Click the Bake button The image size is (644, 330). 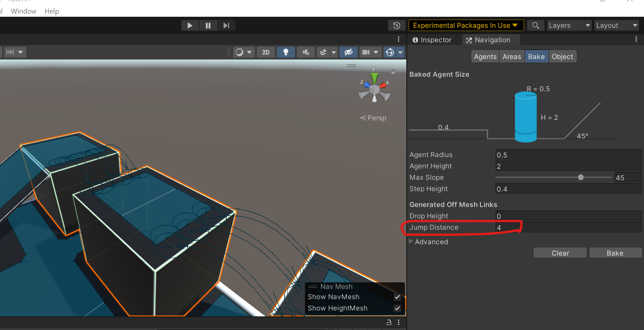[615, 253]
